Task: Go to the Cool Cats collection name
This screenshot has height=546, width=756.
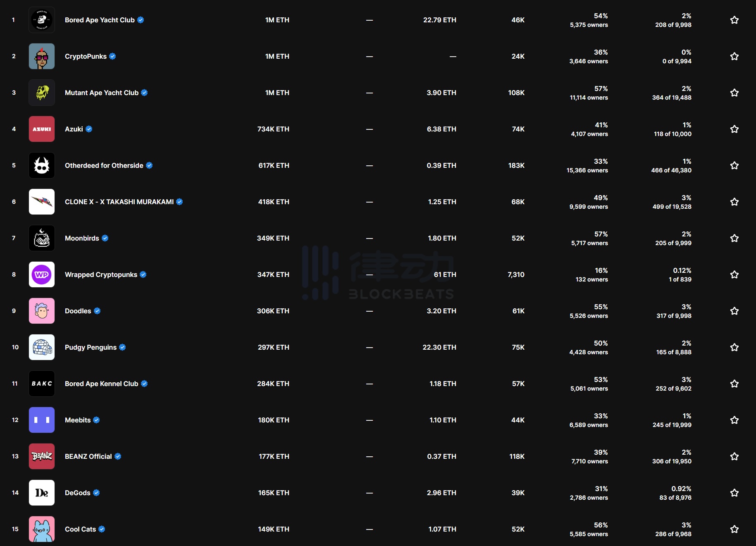Action: tap(80, 529)
